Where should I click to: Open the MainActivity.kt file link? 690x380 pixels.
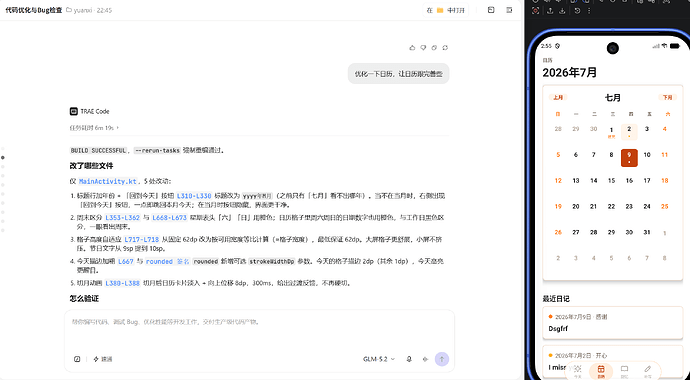point(107,181)
